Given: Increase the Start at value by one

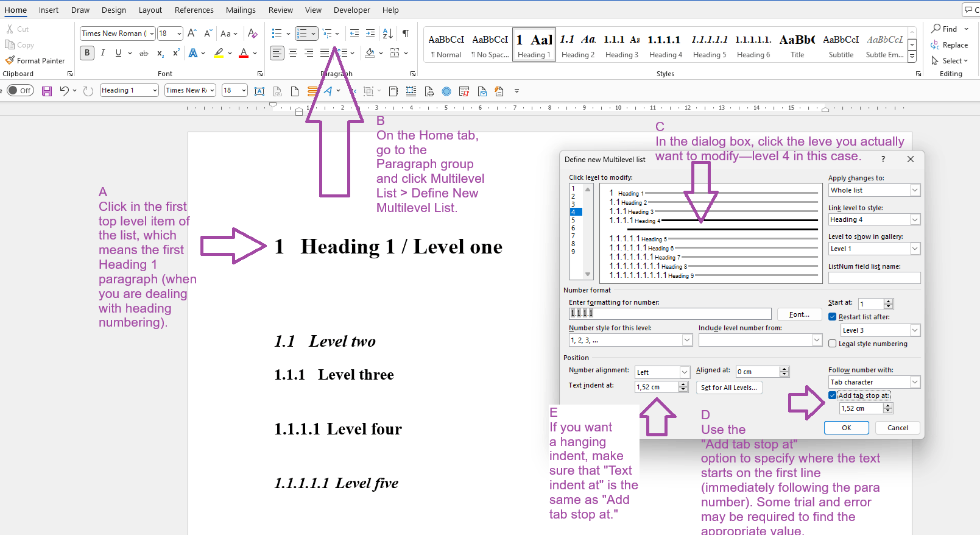Looking at the screenshot, I should point(889,301).
